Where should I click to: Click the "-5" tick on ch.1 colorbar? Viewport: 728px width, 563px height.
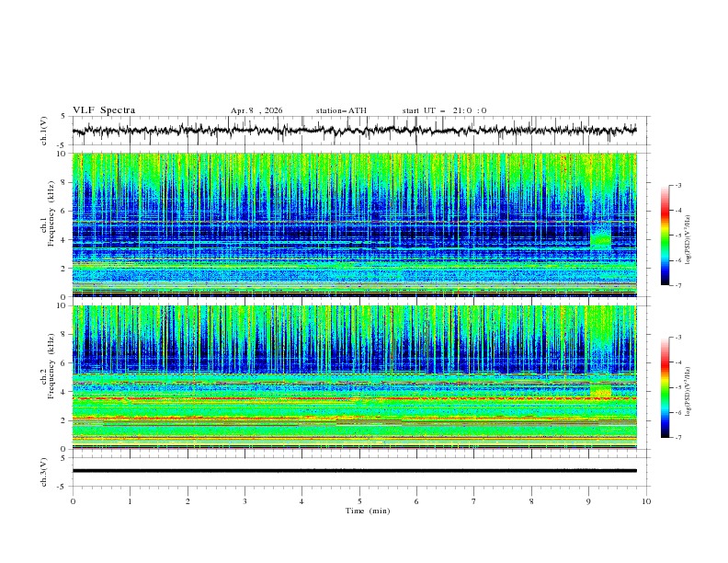pos(677,236)
